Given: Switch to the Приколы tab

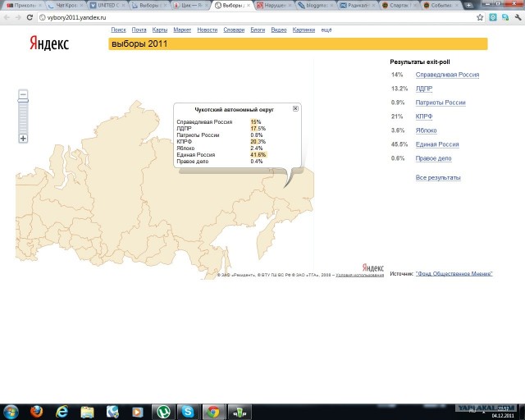Looking at the screenshot, I should coord(24,6).
